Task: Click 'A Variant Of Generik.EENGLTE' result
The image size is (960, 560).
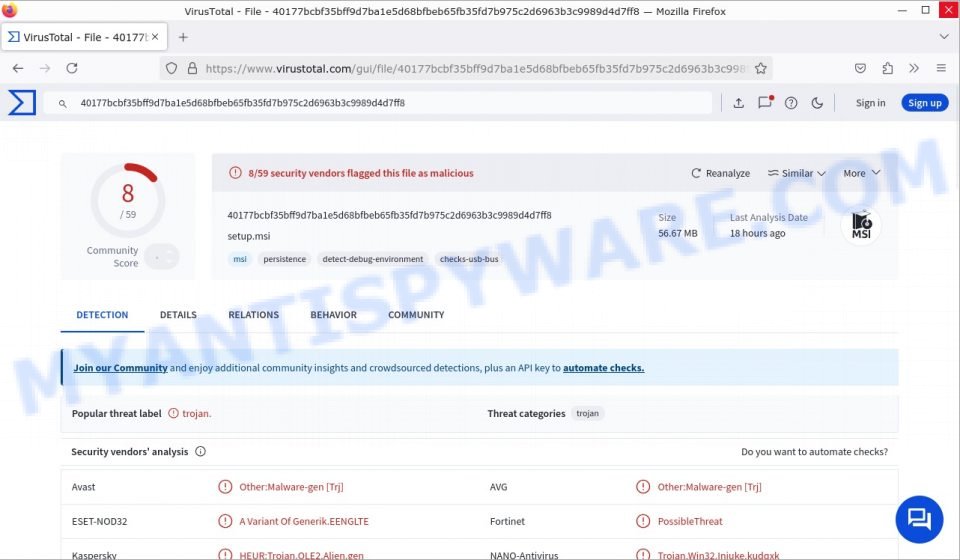Action: coord(304,521)
